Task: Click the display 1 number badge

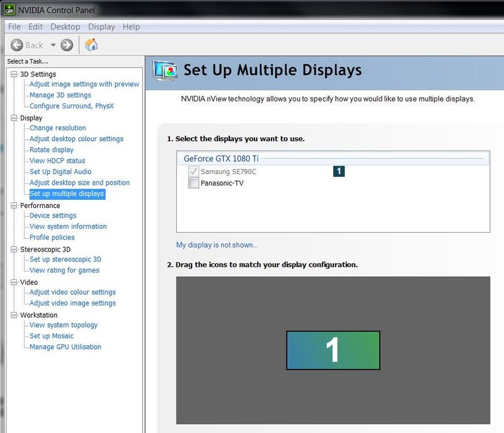Action: (339, 171)
